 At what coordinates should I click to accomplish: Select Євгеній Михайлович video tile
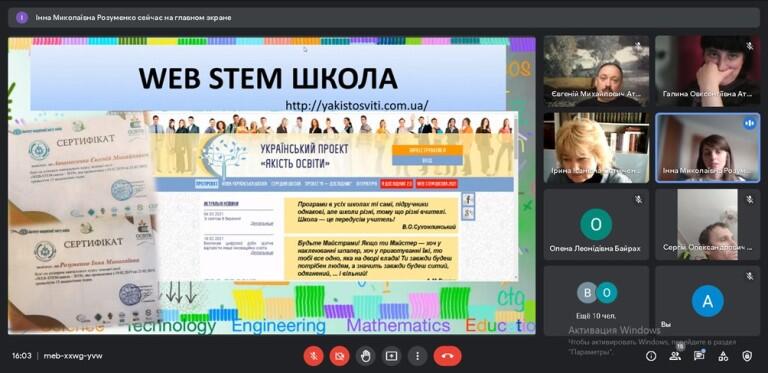pyautogui.click(x=596, y=71)
